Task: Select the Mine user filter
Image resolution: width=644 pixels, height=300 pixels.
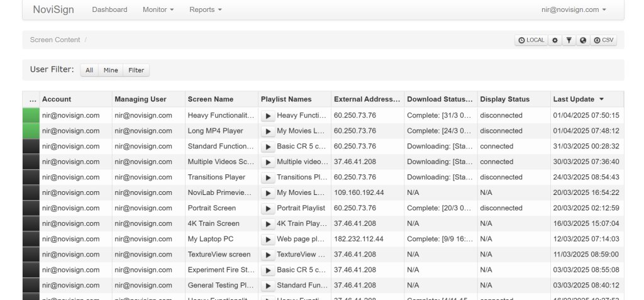Action: pos(111,70)
